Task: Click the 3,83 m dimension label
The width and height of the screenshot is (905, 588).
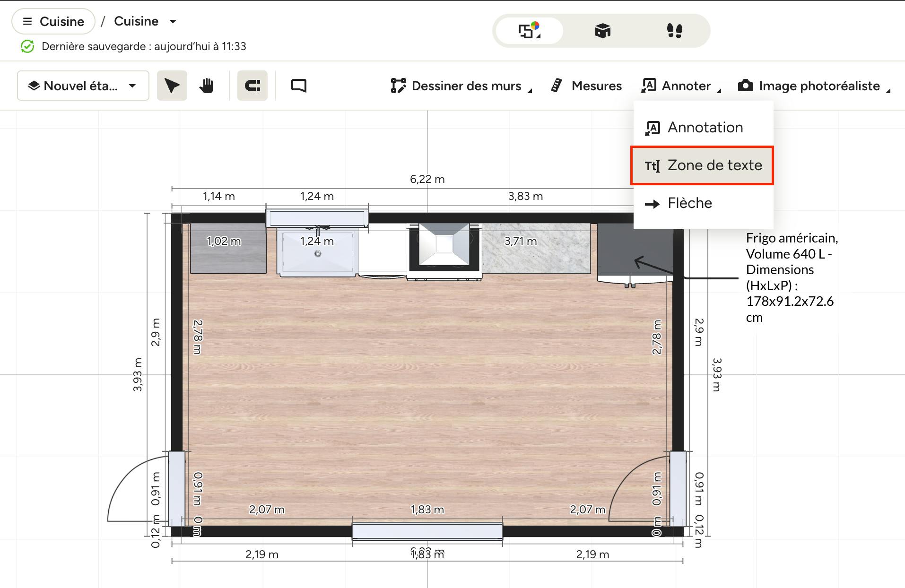Action: click(x=526, y=196)
